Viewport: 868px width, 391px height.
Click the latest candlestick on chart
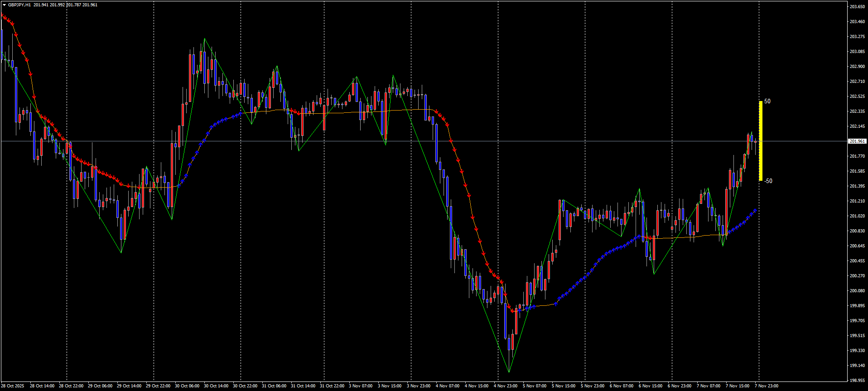click(x=755, y=142)
